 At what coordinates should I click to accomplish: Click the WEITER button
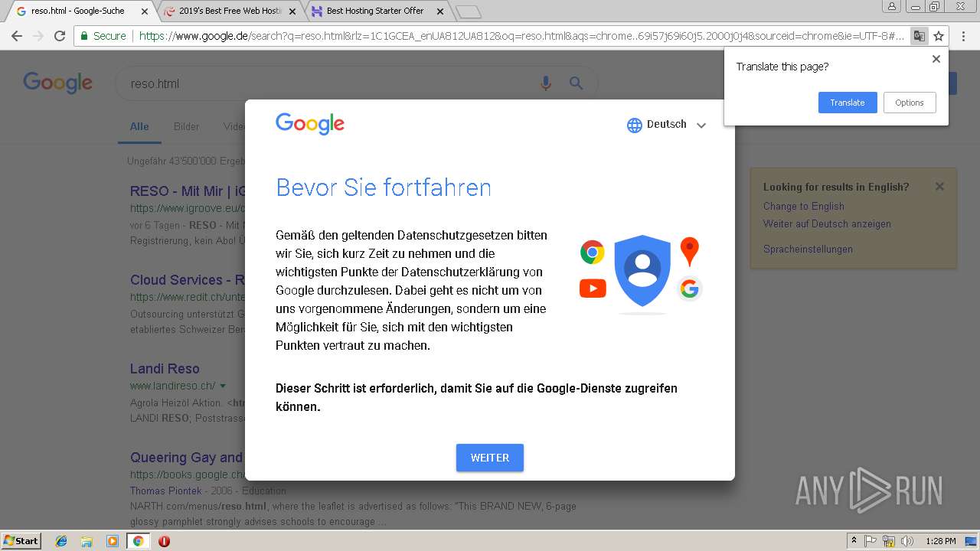pos(490,458)
